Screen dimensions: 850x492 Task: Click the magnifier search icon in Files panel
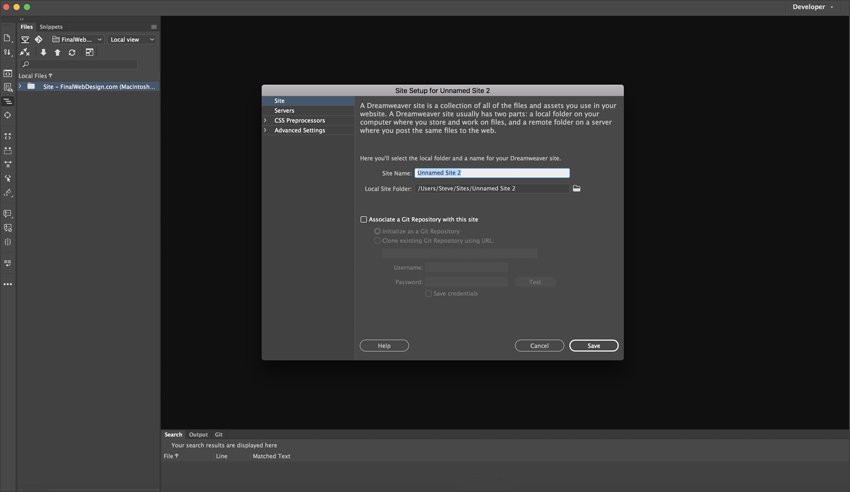tap(25, 64)
